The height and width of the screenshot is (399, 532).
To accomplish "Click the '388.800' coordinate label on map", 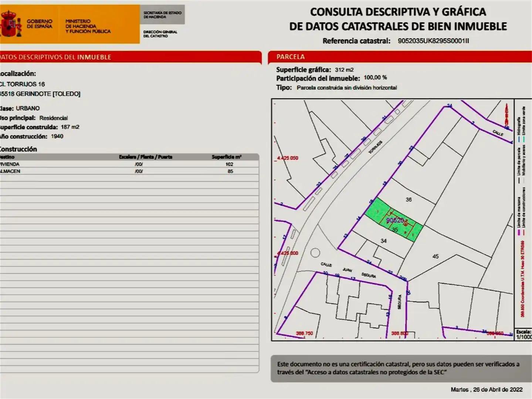I will [400, 334].
